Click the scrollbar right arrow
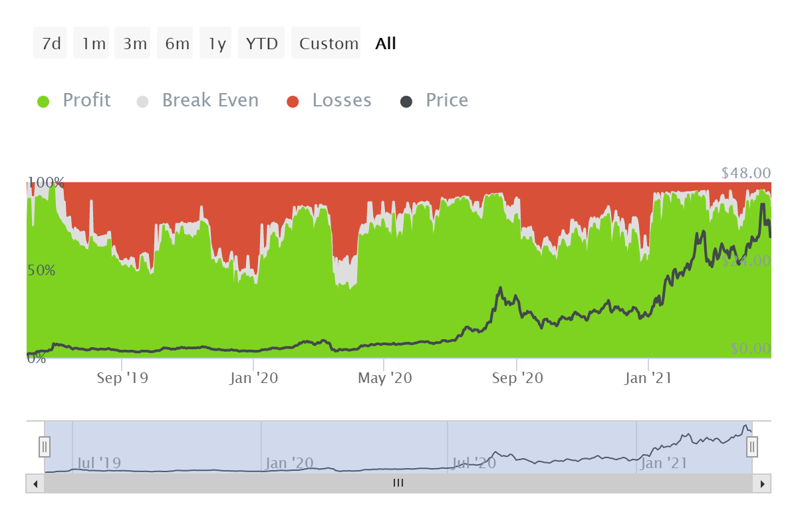798x532 pixels. (x=763, y=483)
